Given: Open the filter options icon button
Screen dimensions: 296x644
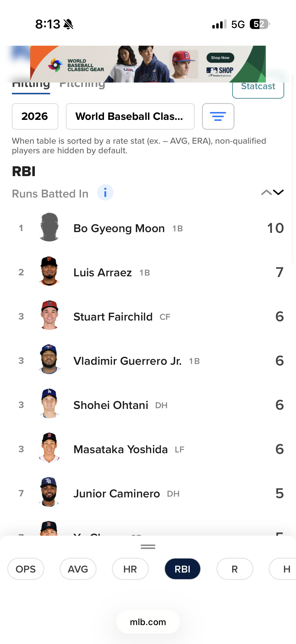Looking at the screenshot, I should (x=218, y=116).
